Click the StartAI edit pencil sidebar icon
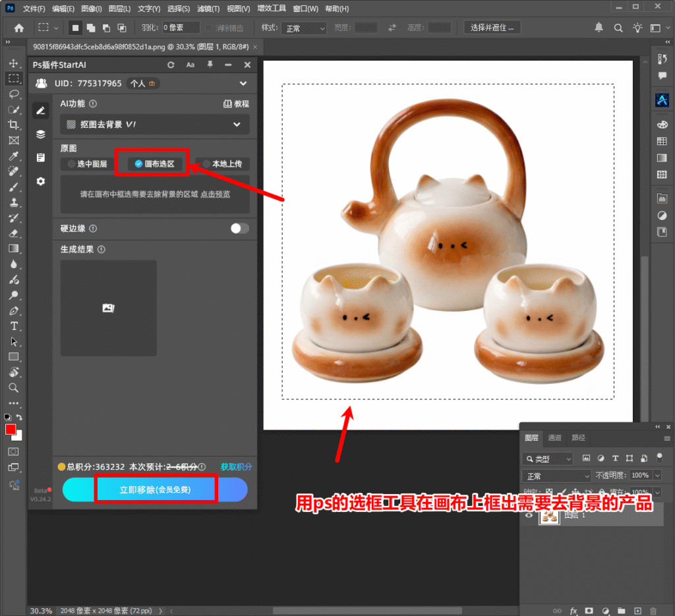The image size is (675, 616). 40,111
